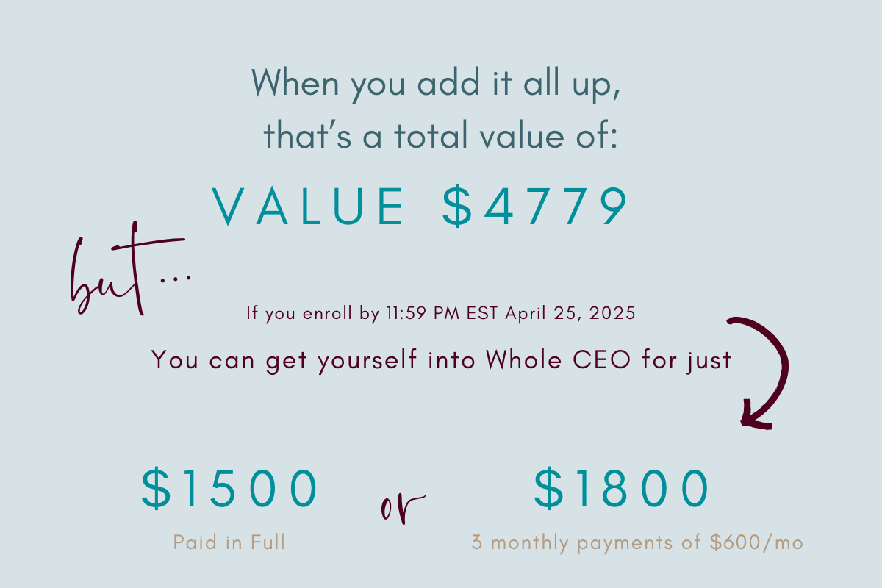Click the enrollment deadline April 25, 2025 text
This screenshot has height=588, width=882.
(570, 314)
